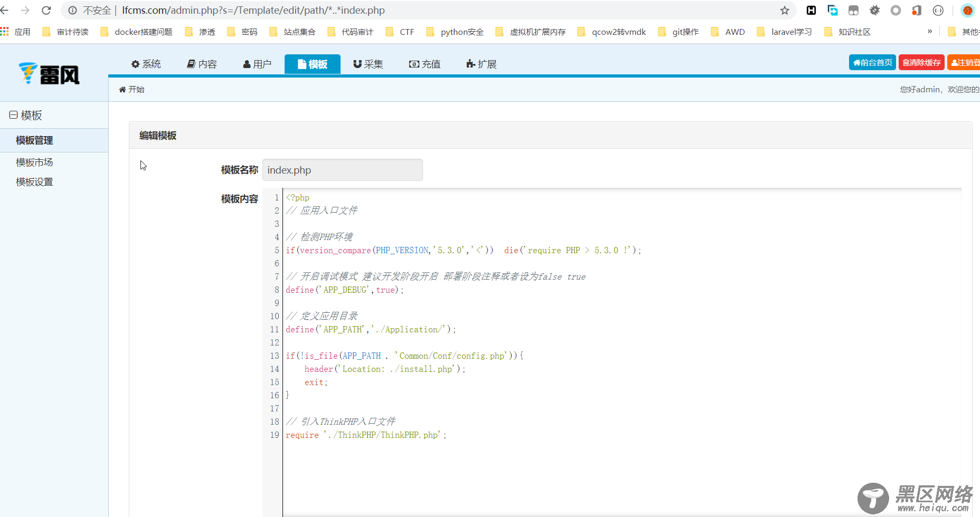Click the round face extension icon
This screenshot has height=517, width=980.
[x=938, y=10]
